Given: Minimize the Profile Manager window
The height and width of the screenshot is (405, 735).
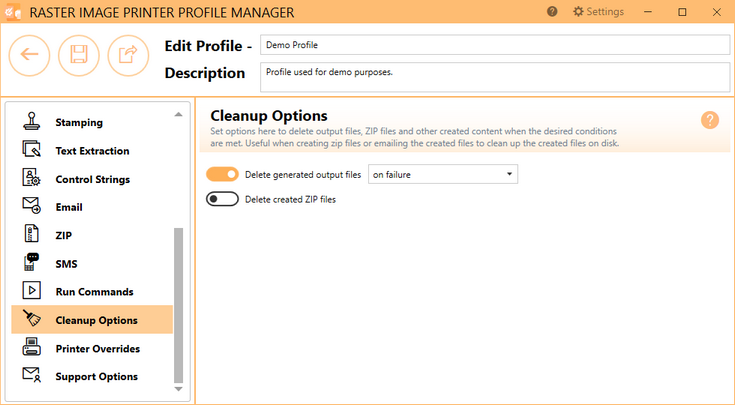Looking at the screenshot, I should pyautogui.click(x=648, y=12).
